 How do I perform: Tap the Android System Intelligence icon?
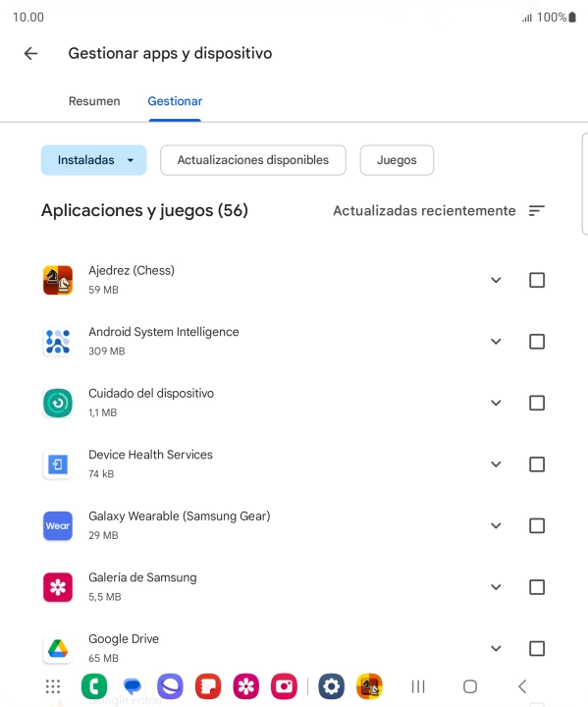click(x=58, y=342)
